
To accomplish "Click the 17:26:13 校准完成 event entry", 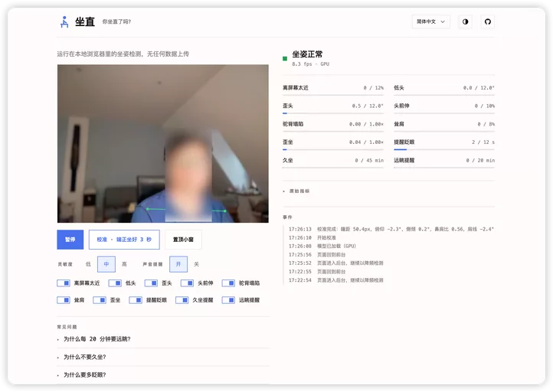I will point(391,229).
